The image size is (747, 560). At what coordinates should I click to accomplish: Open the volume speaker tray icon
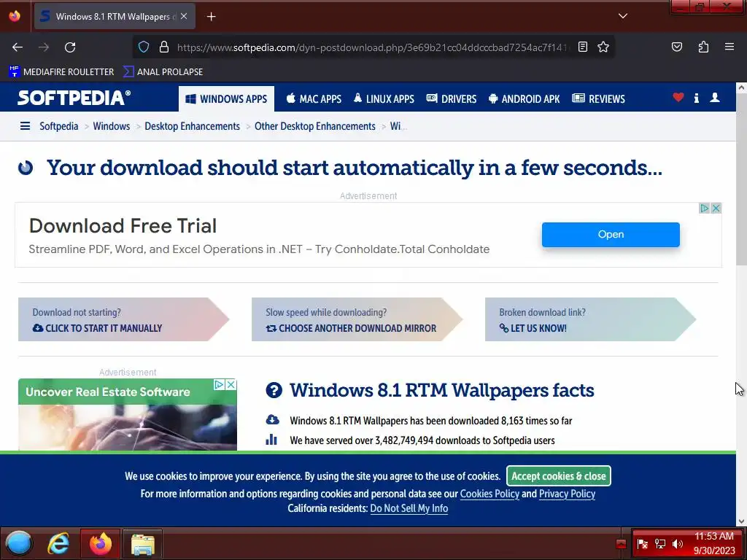pos(678,544)
